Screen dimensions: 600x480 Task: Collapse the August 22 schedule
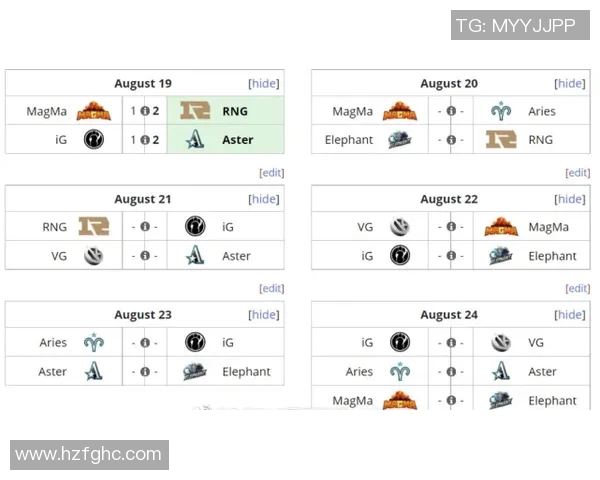tap(570, 199)
